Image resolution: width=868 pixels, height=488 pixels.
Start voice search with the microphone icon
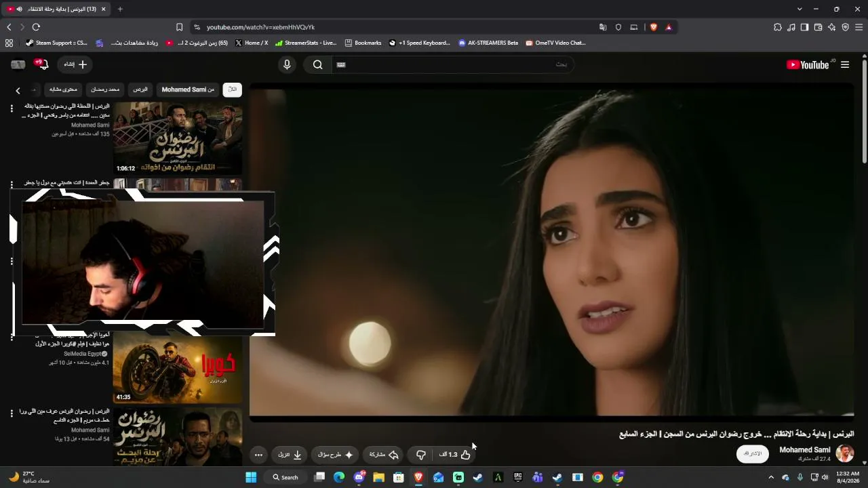(287, 64)
